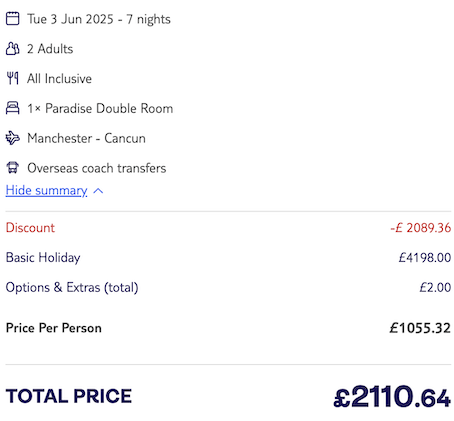Click the Basic Holiday price £4198.00

pos(425,257)
